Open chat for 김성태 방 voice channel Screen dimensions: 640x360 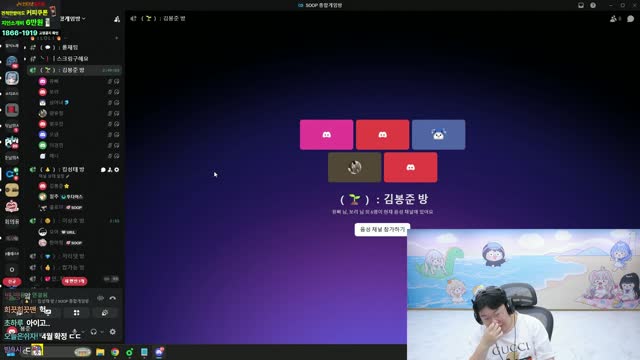tap(103, 169)
